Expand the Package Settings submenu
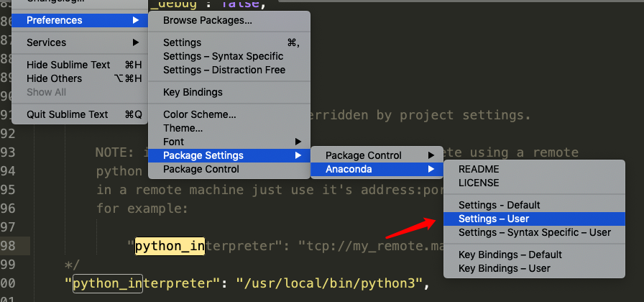Image resolution: width=644 pixels, height=302 pixels. 229,155
